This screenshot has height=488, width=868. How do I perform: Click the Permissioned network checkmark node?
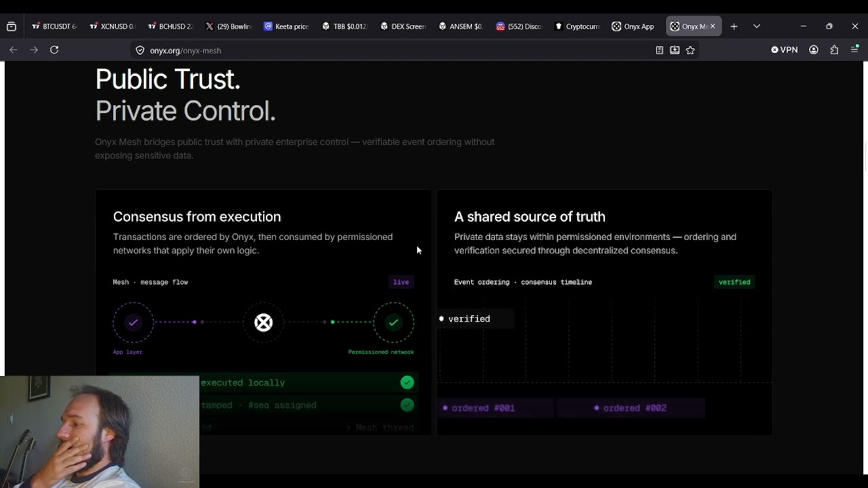(393, 323)
